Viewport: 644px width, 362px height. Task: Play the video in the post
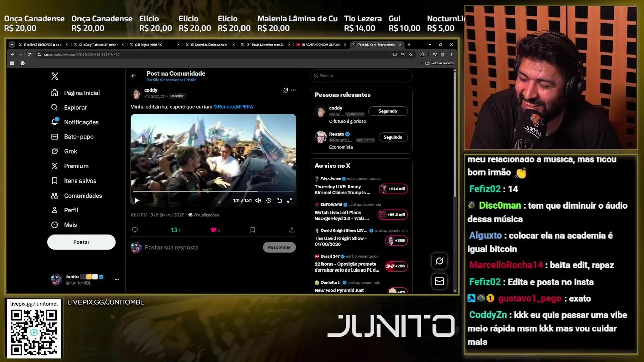click(137, 200)
